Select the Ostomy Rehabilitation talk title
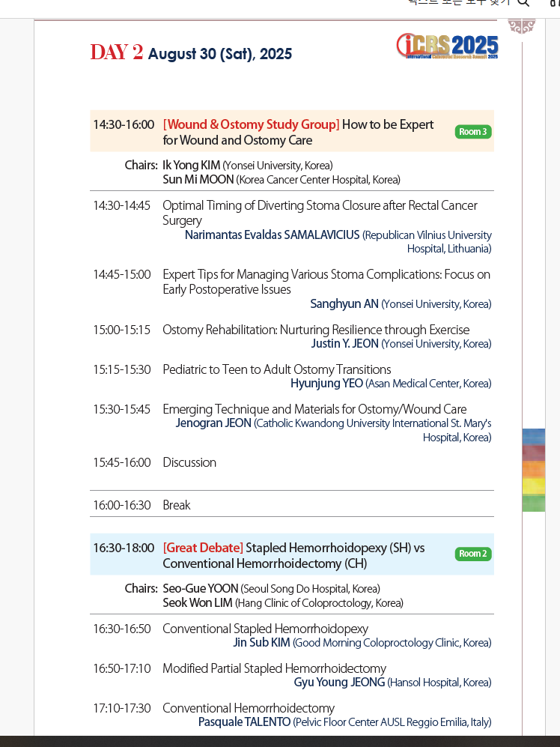This screenshot has height=747, width=560. tap(316, 330)
